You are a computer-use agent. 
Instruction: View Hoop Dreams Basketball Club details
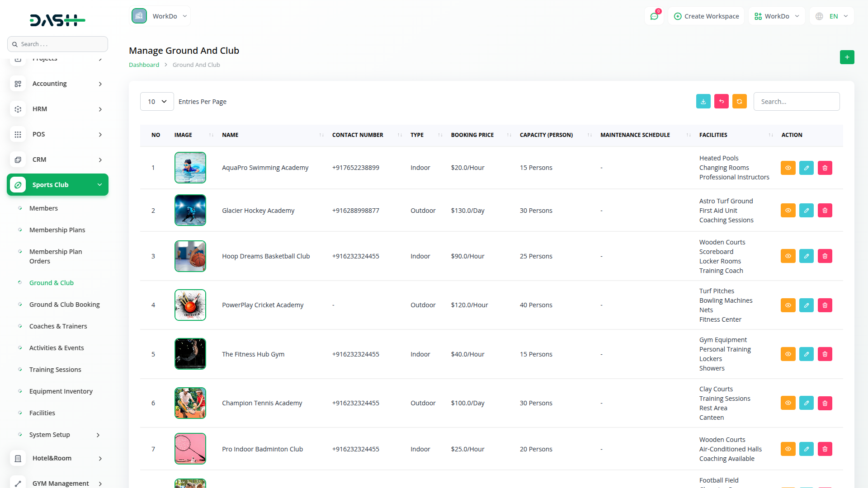[x=788, y=256]
